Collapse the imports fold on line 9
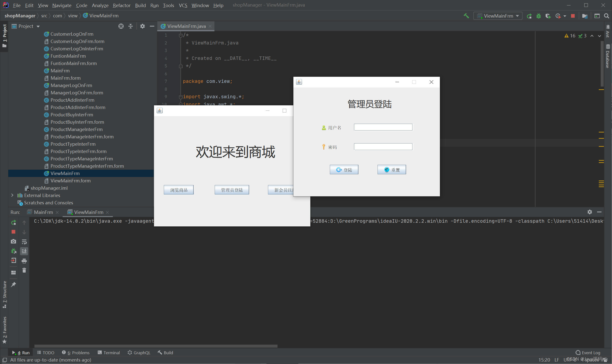The width and height of the screenshot is (612, 364). (x=180, y=97)
